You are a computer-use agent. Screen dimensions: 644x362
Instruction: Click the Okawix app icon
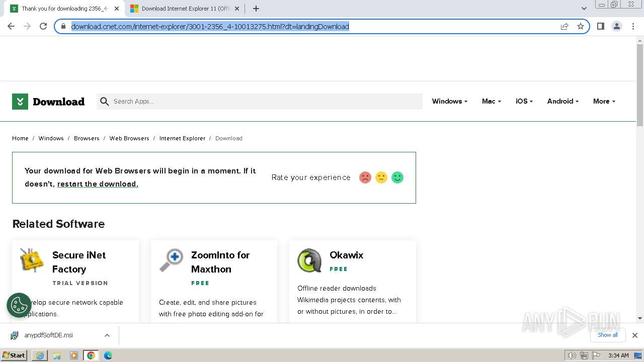pos(309,260)
